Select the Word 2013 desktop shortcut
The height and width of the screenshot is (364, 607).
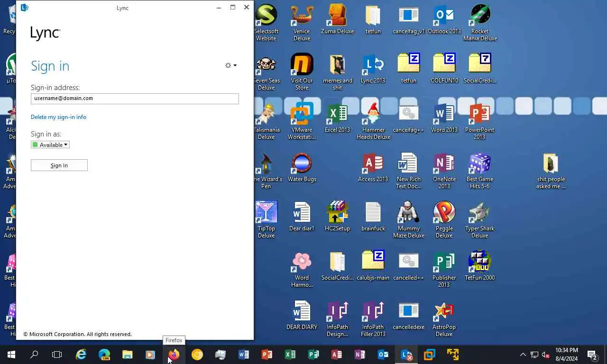click(x=444, y=118)
